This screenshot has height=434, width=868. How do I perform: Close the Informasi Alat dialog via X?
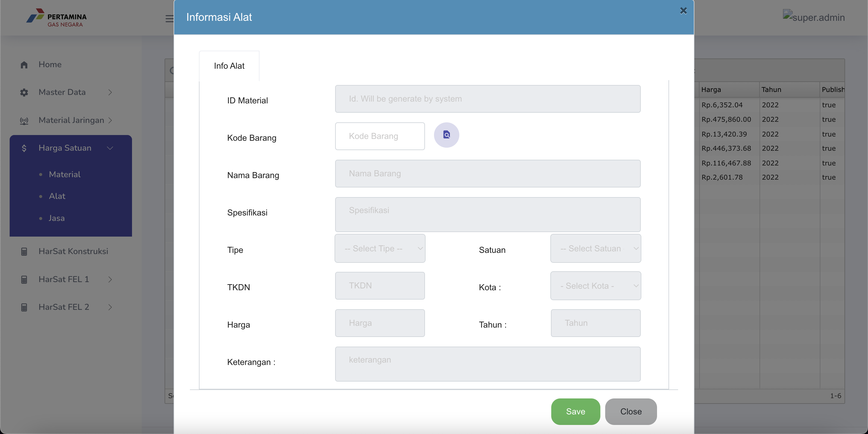point(683,11)
